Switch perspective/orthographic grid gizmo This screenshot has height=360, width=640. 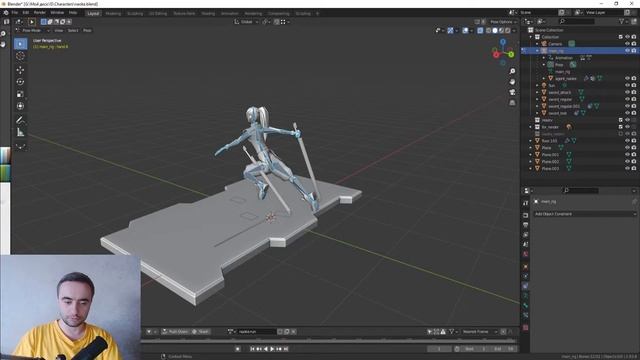click(512, 103)
